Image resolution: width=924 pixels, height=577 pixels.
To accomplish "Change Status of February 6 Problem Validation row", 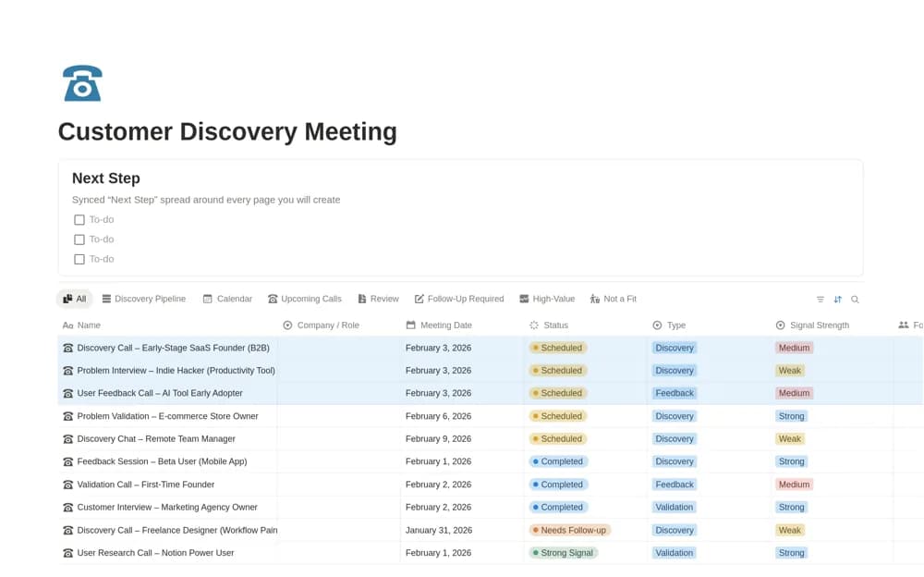I will (557, 416).
